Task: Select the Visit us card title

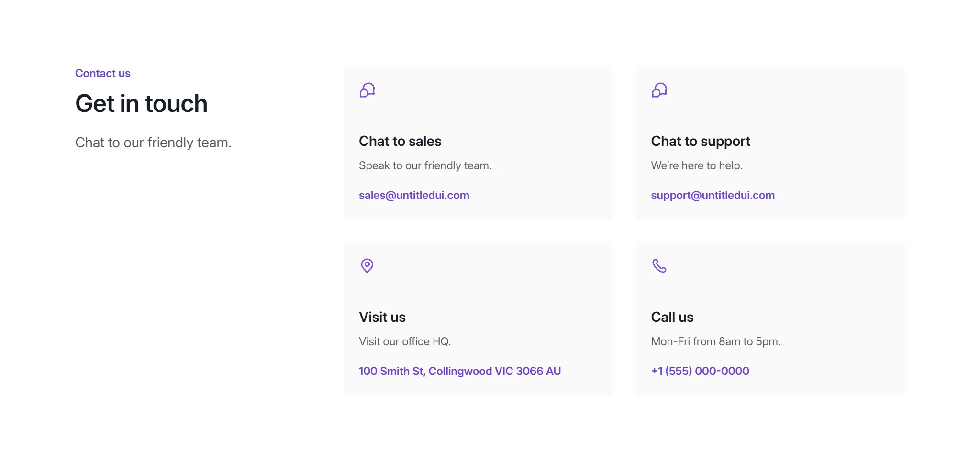Action: point(382,317)
